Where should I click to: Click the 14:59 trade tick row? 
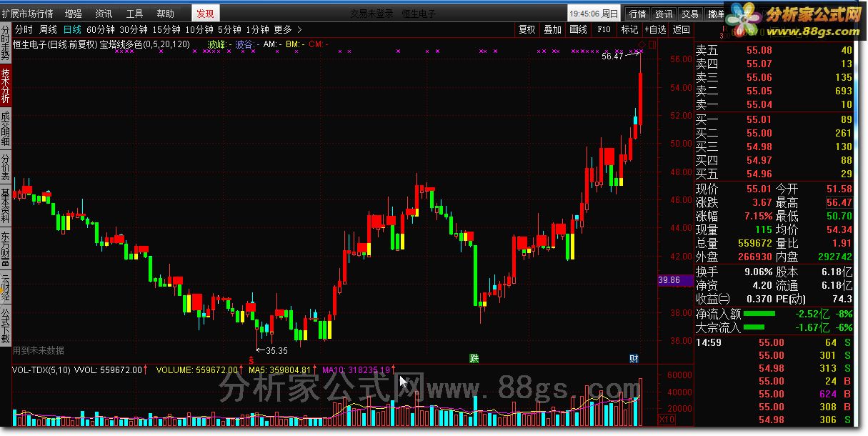tap(774, 342)
